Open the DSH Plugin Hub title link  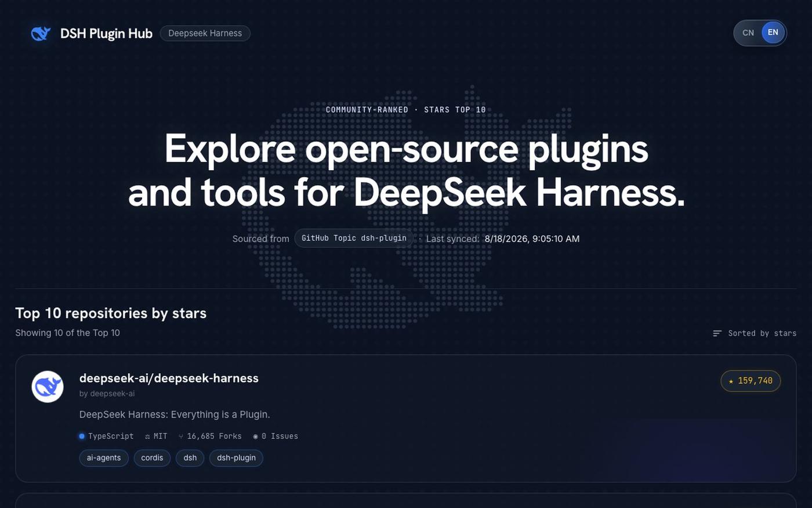pos(106,34)
